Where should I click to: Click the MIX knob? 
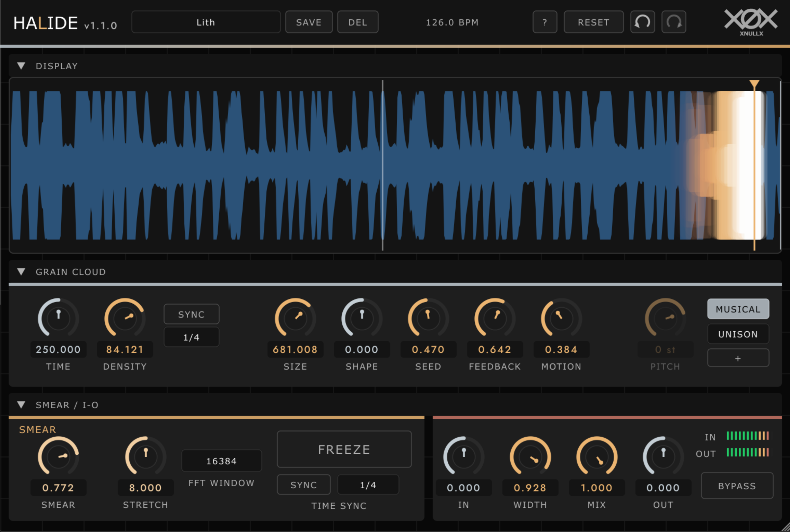pos(597,456)
